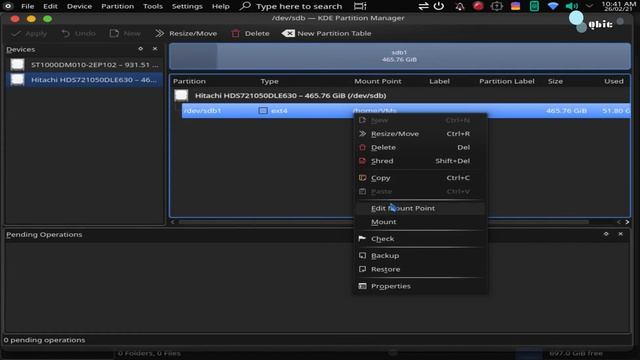Click the Size column header
Image resolution: width=640 pixels, height=360 pixels.
coord(555,81)
